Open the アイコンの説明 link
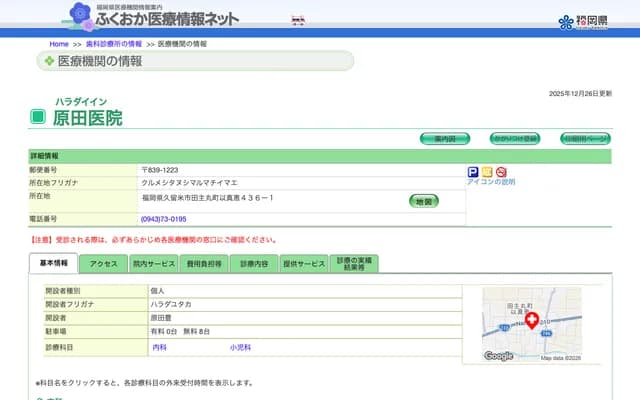The image size is (640, 400). point(491,183)
